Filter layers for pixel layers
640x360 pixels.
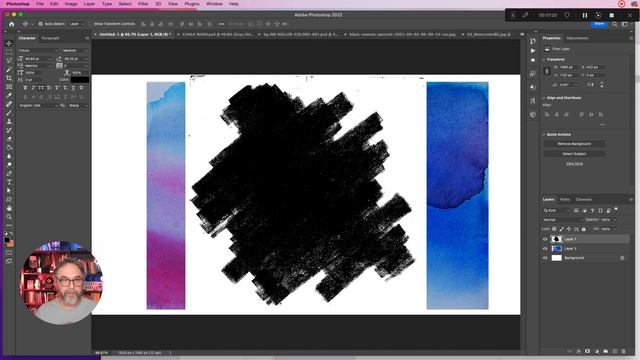click(x=576, y=211)
